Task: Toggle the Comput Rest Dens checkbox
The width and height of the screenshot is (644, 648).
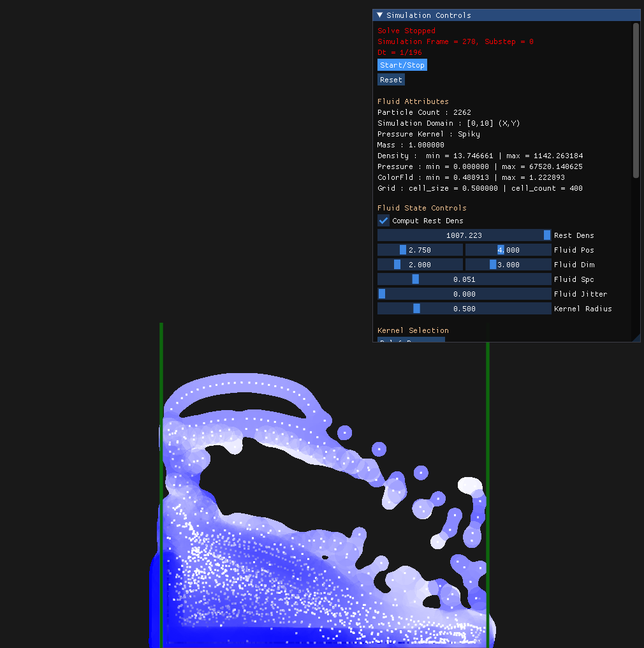Action: click(x=383, y=221)
